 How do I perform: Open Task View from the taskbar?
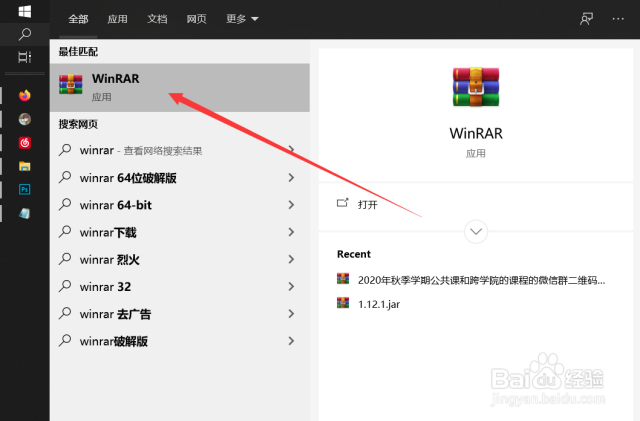coord(24,57)
